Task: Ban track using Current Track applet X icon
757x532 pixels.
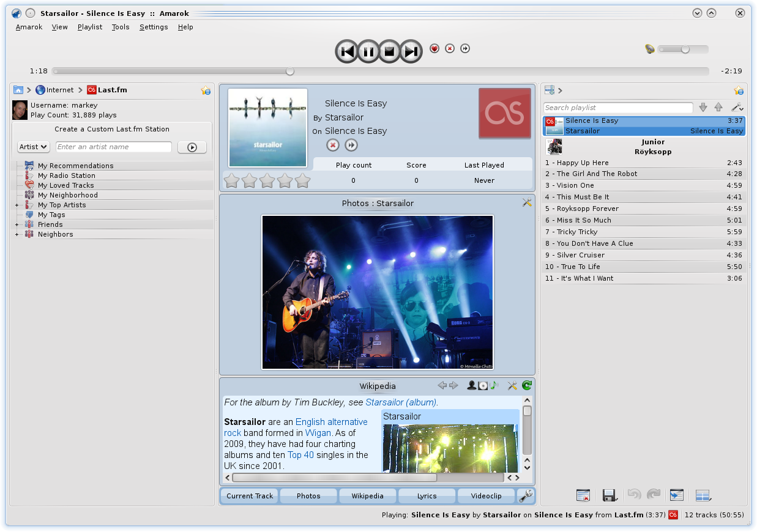Action: (x=333, y=145)
